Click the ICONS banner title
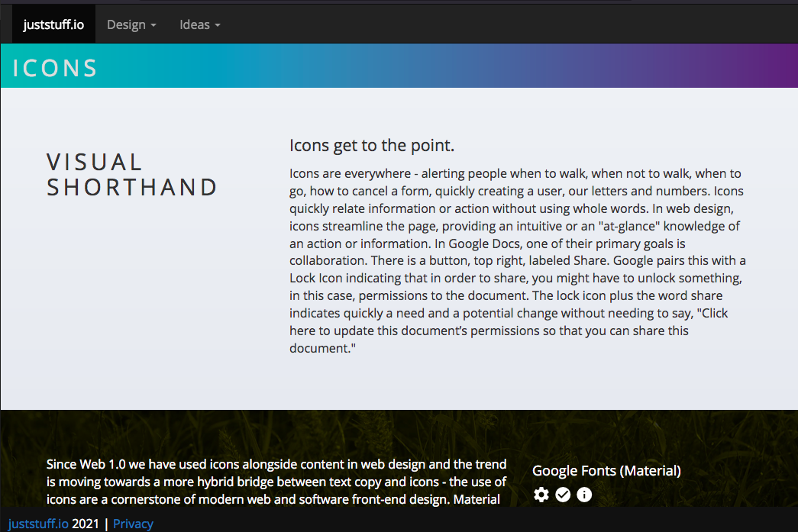This screenshot has width=798, height=532. [55, 68]
